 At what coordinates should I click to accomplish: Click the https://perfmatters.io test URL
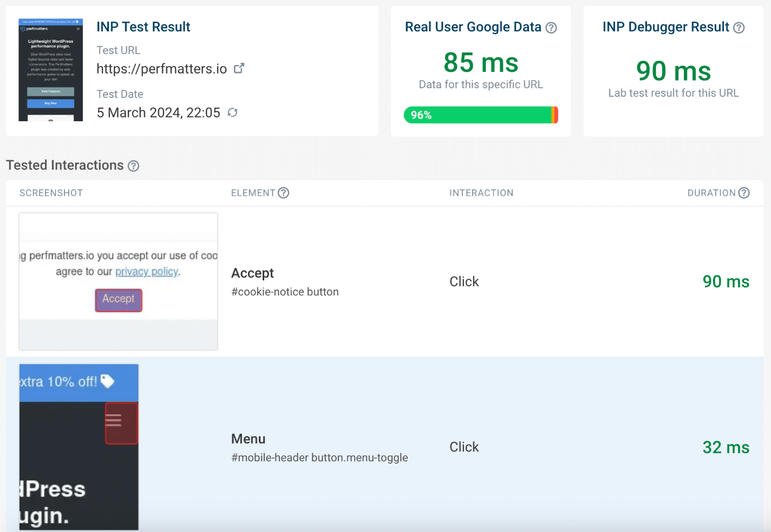click(x=162, y=69)
